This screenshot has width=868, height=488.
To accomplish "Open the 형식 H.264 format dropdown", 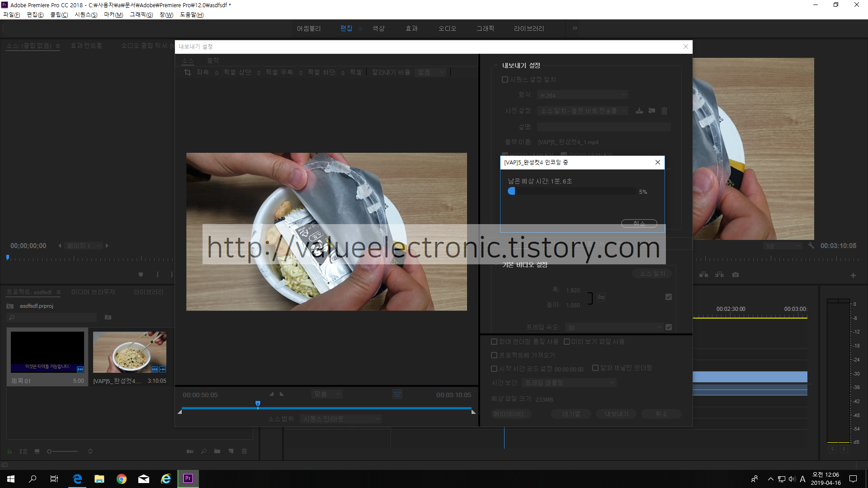I will [583, 95].
